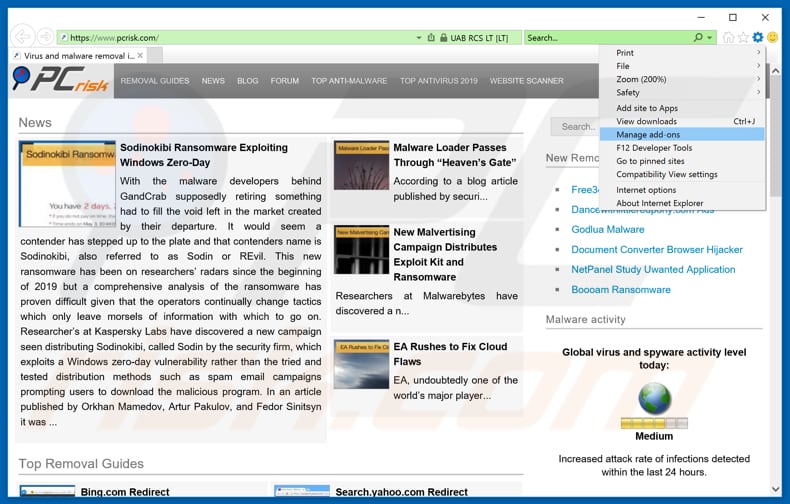Click scrollbar down arrow
Viewport: 790px width, 504px height.
coord(775,489)
